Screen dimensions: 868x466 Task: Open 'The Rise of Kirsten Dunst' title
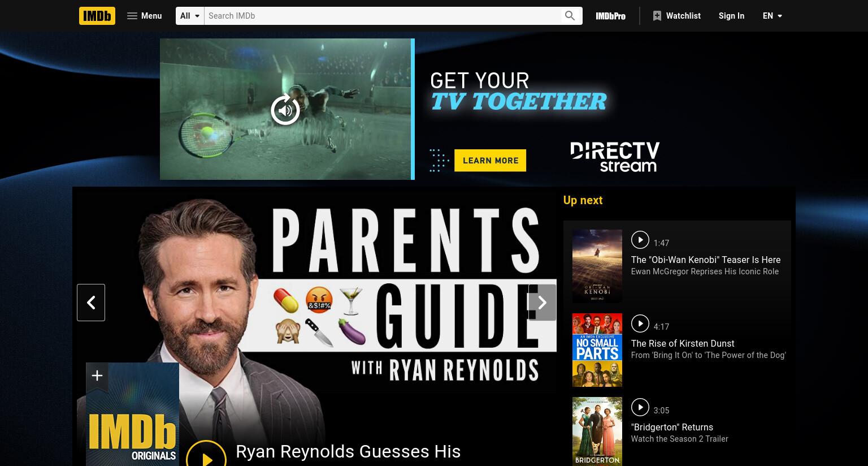pos(683,343)
